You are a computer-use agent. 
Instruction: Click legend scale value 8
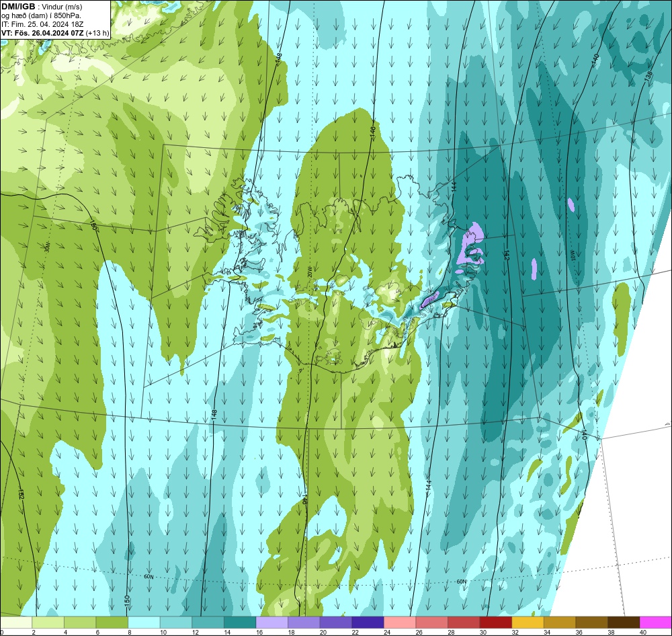pyautogui.click(x=129, y=632)
